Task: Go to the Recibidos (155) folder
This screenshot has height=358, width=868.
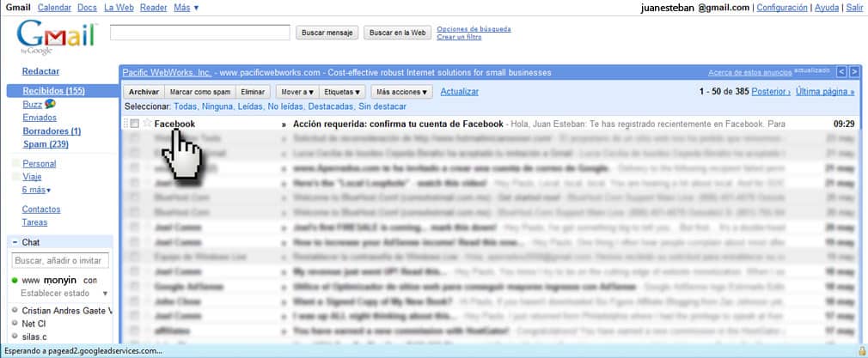Action: (x=53, y=91)
